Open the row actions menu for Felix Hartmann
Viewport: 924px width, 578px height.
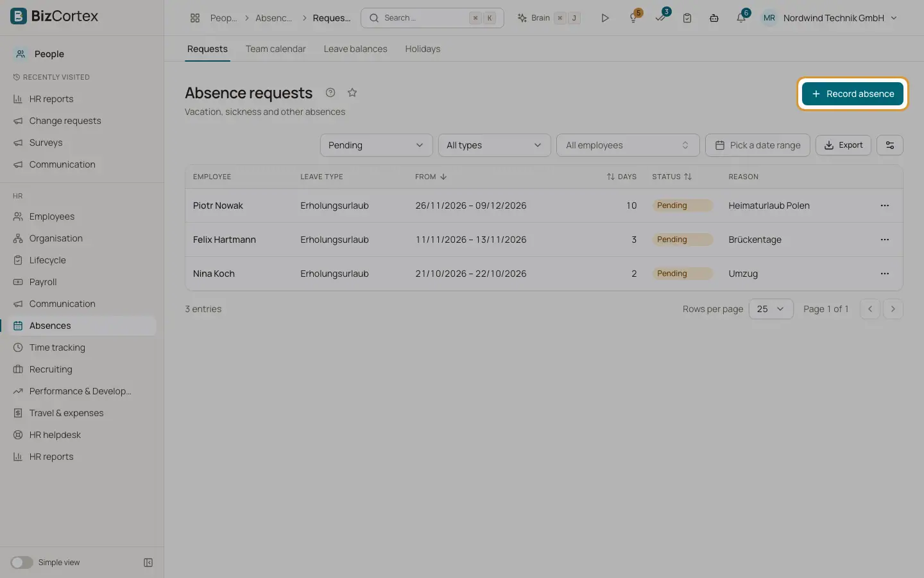pos(885,240)
